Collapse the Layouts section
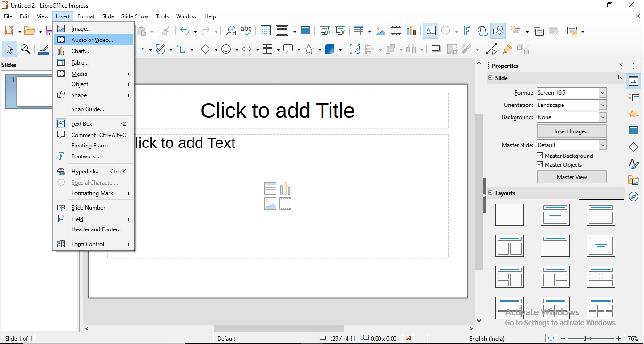This screenshot has height=344, width=644. [491, 193]
